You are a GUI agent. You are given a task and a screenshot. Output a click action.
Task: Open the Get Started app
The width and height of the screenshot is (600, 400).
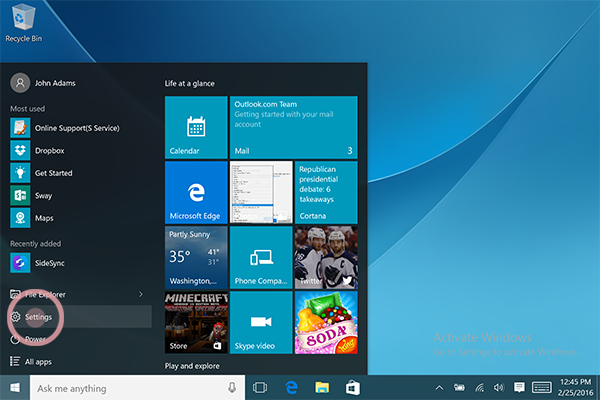pyautogui.click(x=80, y=173)
